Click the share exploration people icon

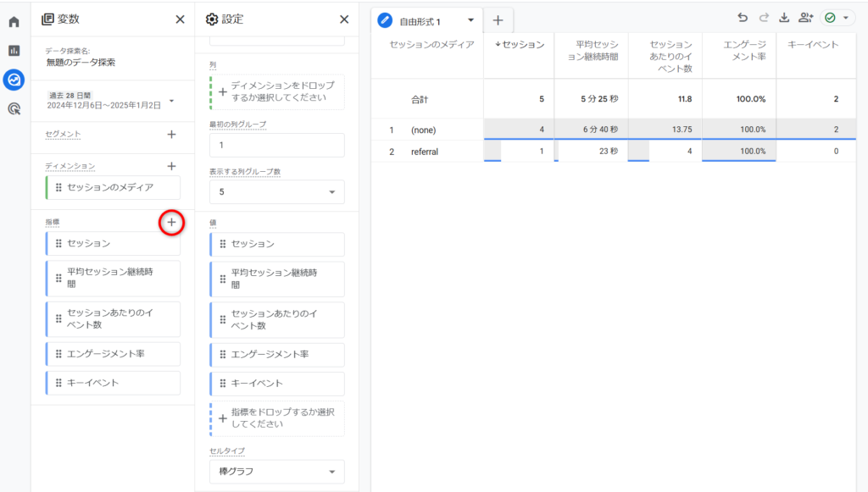coord(805,19)
